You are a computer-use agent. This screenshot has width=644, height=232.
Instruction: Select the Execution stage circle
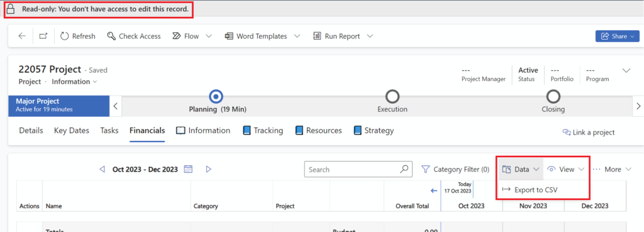pos(392,97)
